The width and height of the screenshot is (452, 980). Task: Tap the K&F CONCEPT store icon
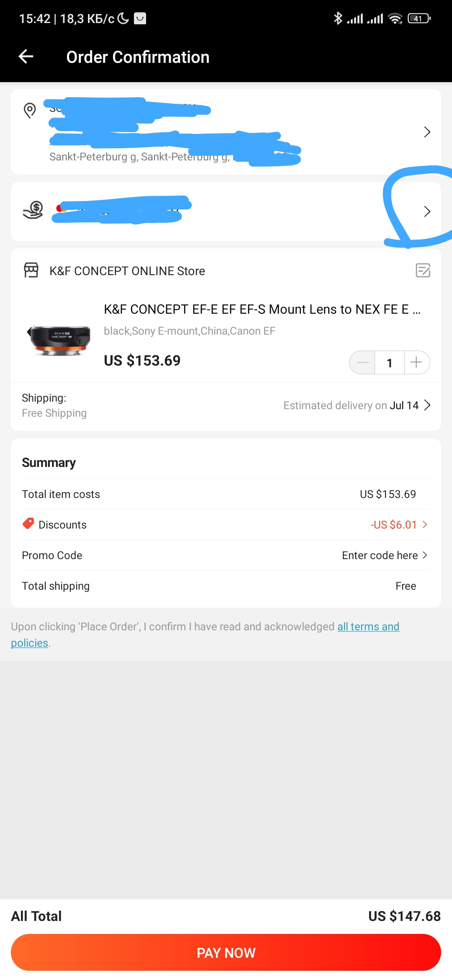tap(31, 271)
